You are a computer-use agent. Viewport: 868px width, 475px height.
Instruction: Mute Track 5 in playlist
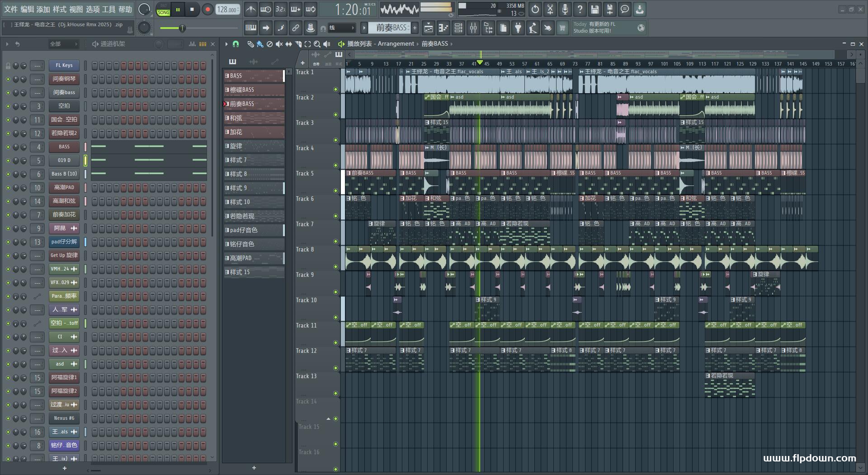pos(335,190)
